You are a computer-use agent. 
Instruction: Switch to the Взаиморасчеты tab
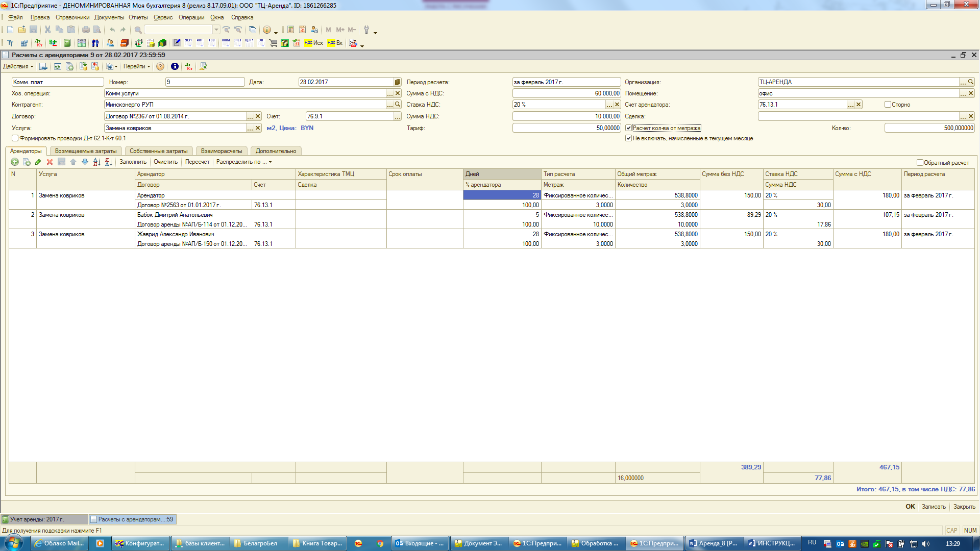point(221,151)
